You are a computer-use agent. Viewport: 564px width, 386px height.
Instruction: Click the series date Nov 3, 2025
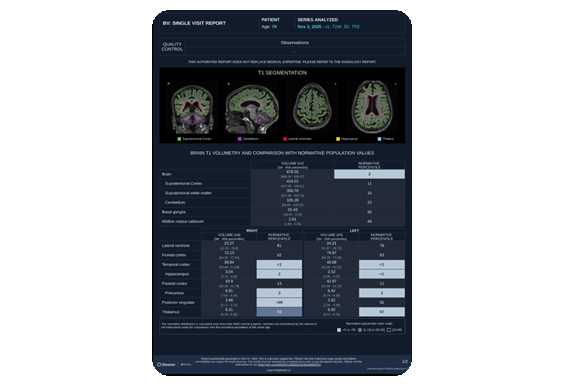pyautogui.click(x=309, y=27)
